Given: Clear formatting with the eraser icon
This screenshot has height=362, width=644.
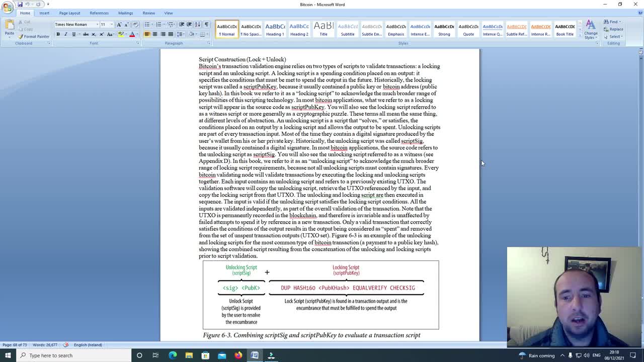Looking at the screenshot, I should coord(135,24).
